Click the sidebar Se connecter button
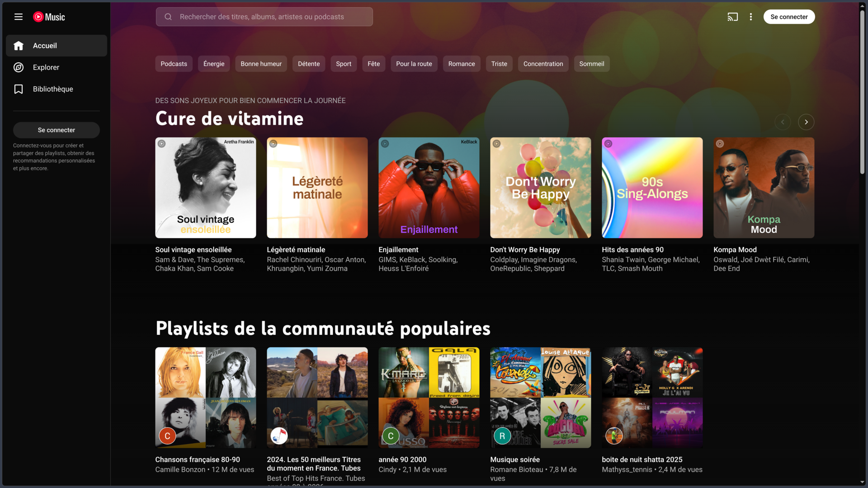Screen dimensions: 868x488 coord(57,130)
